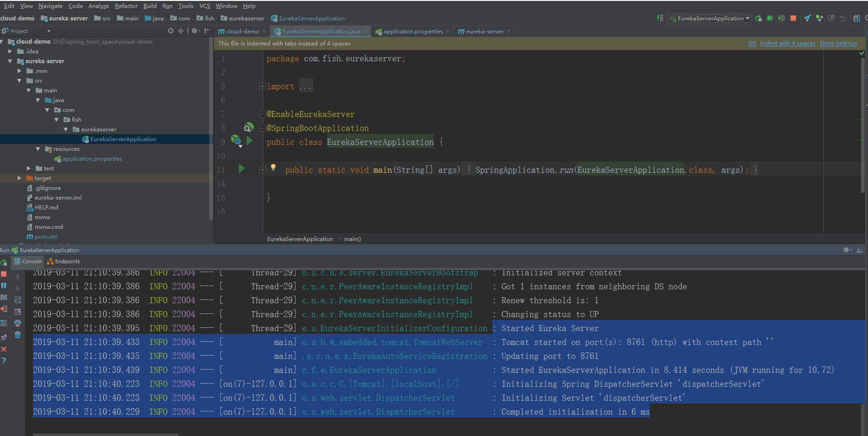Start Debug using the bug icon
Viewport: 868px width, 436px height.
tap(770, 18)
